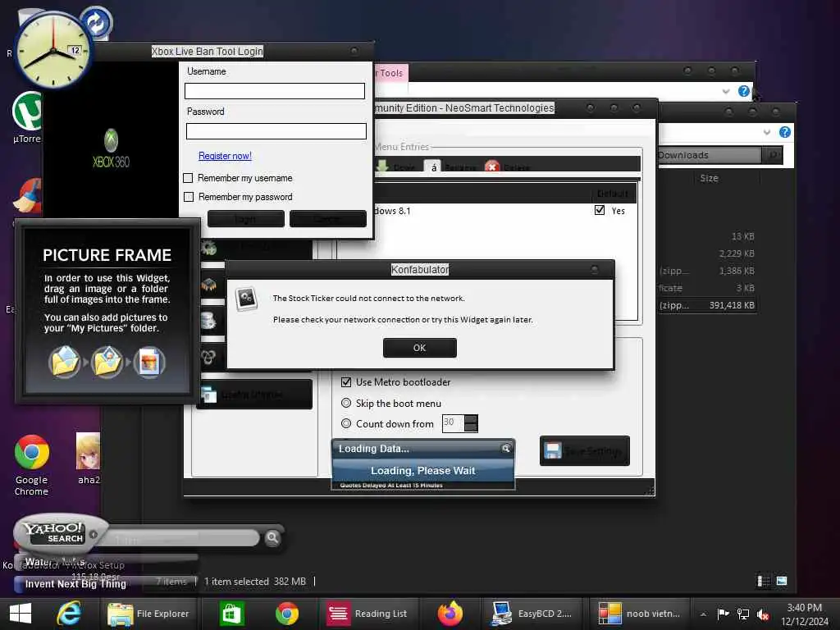Click the green Down arrow in EasyBCD
This screenshot has width=840, height=630.
coord(382,166)
